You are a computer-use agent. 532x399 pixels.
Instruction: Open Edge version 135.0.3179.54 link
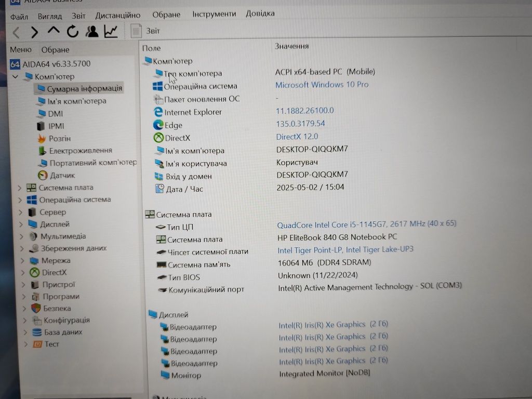point(300,124)
